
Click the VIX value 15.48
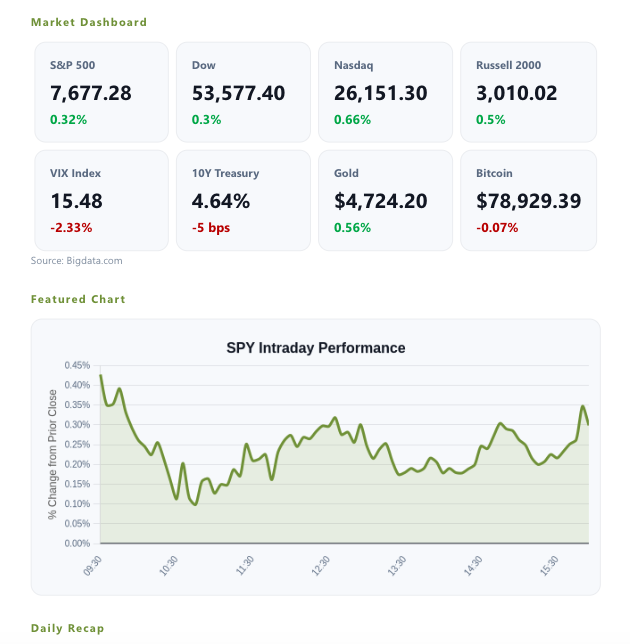[76, 201]
